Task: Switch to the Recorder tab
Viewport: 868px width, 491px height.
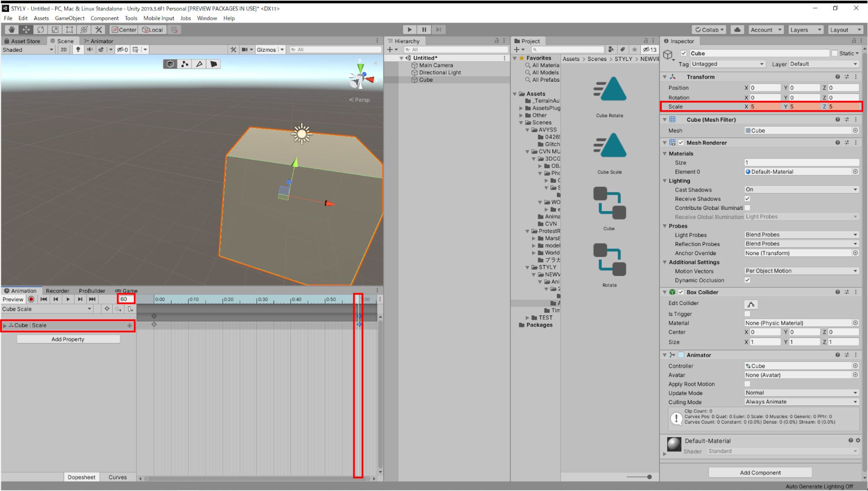Action: [57, 291]
